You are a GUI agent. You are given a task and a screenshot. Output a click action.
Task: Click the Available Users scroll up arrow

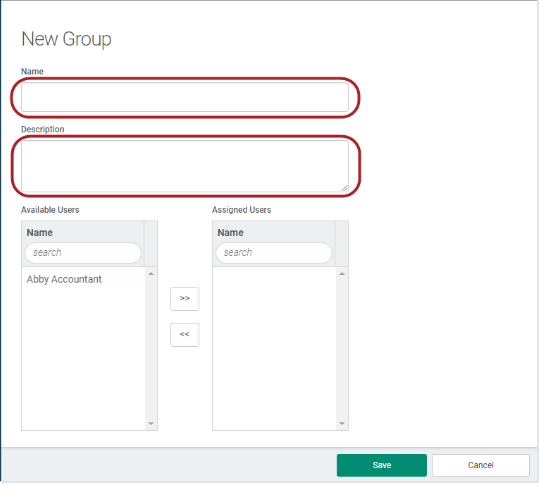151,274
